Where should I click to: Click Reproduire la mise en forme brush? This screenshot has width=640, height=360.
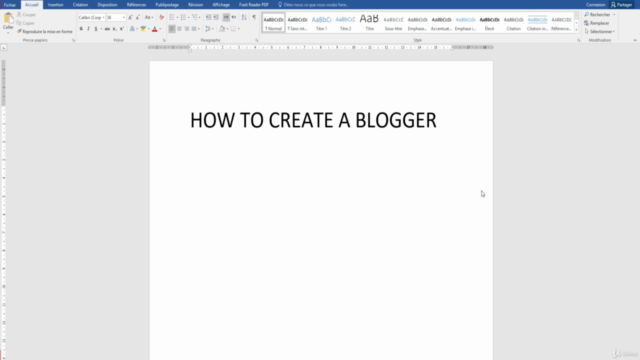19,31
